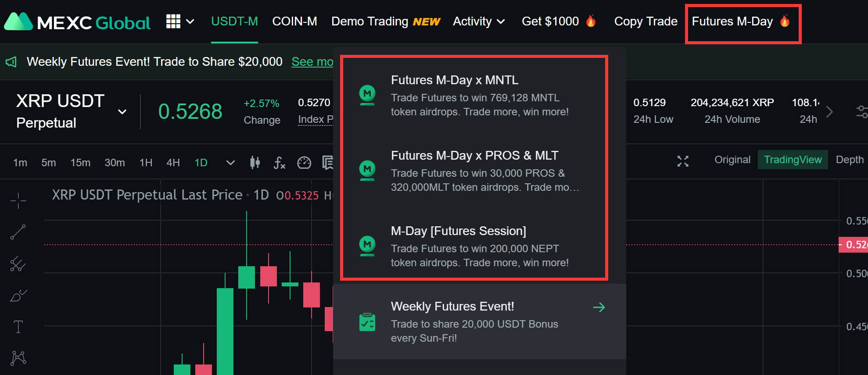Click the See more announcement link
The width and height of the screenshot is (868, 375).
point(312,62)
